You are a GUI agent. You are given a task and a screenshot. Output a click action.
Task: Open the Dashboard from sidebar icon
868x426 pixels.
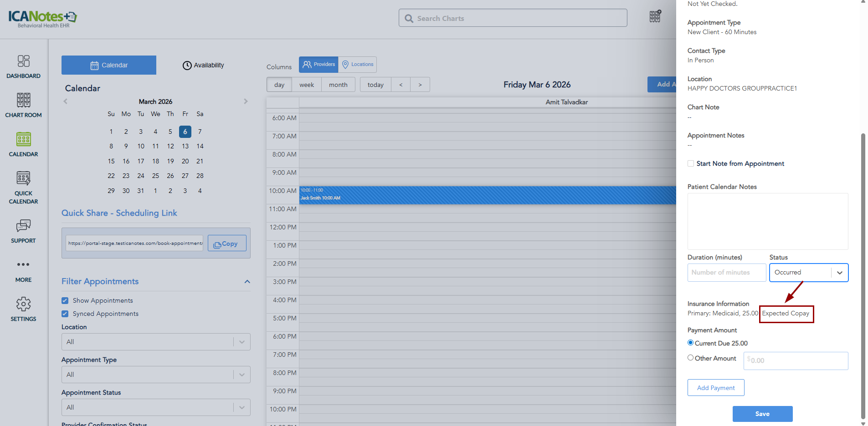click(23, 61)
